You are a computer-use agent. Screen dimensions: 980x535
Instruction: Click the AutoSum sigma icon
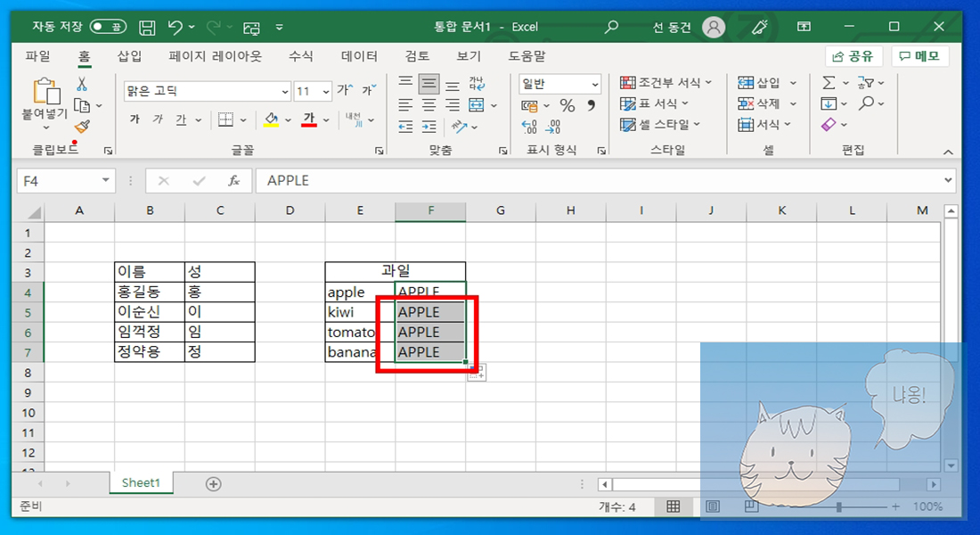tap(829, 83)
